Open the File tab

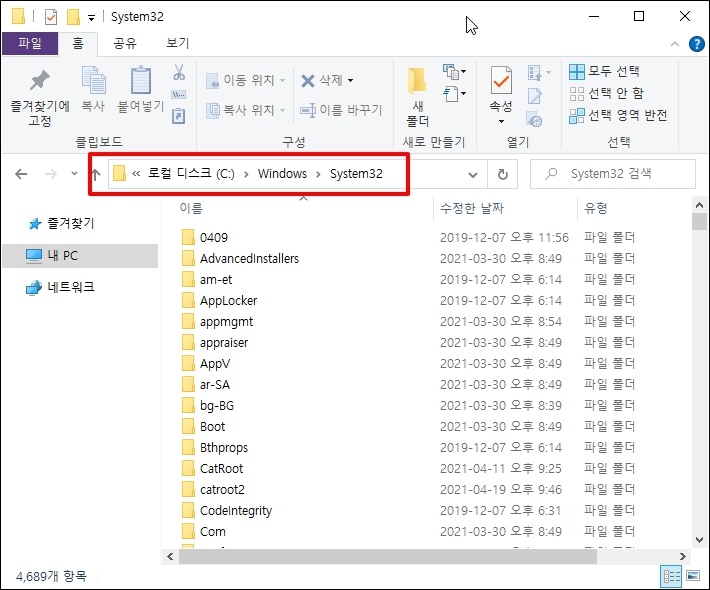30,43
